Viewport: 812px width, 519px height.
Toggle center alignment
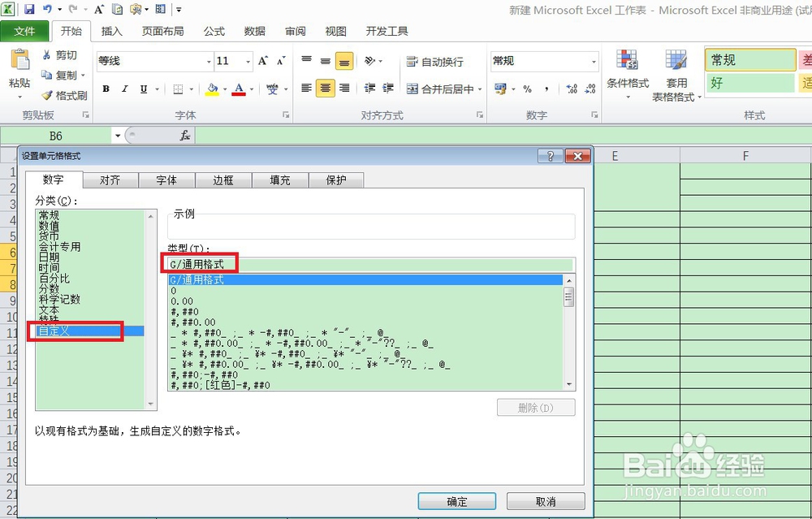pyautogui.click(x=323, y=89)
